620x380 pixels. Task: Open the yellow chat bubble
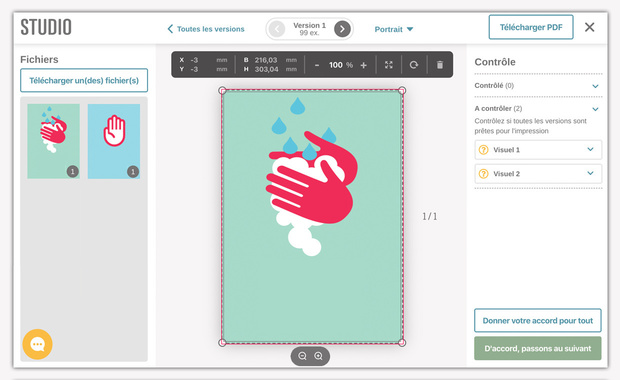tap(38, 344)
